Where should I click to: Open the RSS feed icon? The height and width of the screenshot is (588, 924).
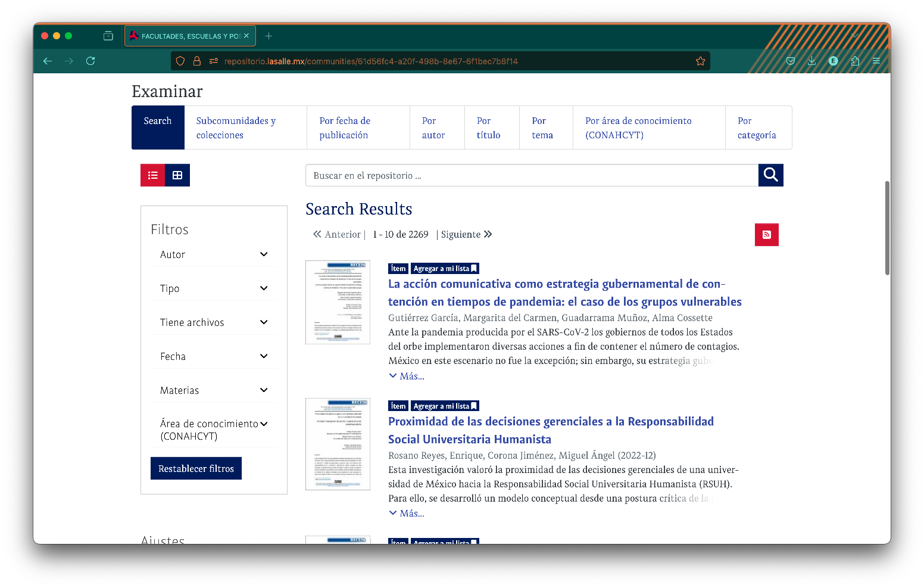[766, 235]
